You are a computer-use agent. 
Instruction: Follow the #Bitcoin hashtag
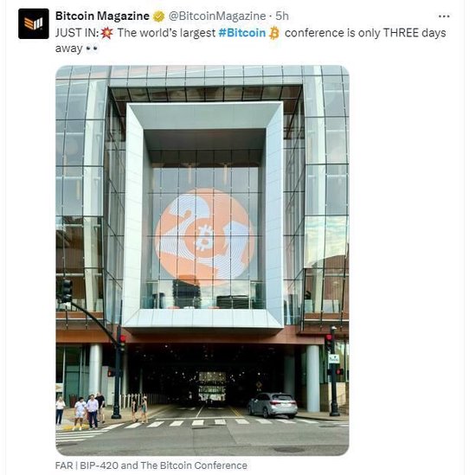point(242,33)
